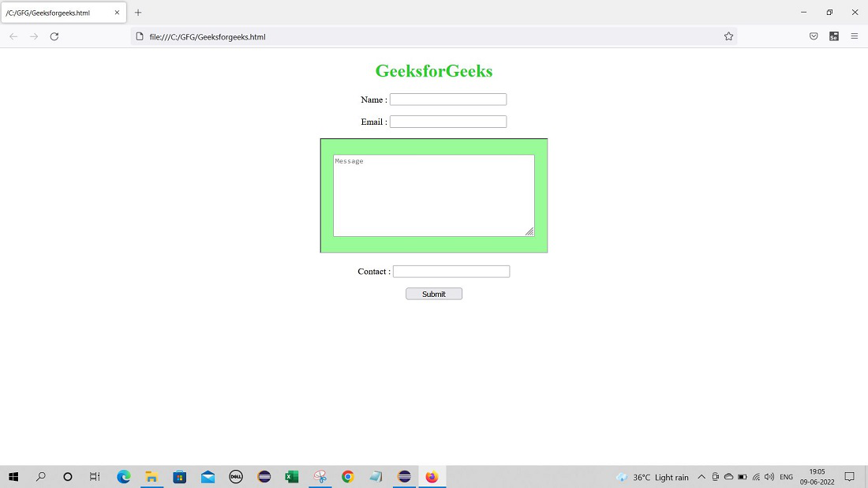
Task: Click the address bar URL field
Action: (x=433, y=36)
